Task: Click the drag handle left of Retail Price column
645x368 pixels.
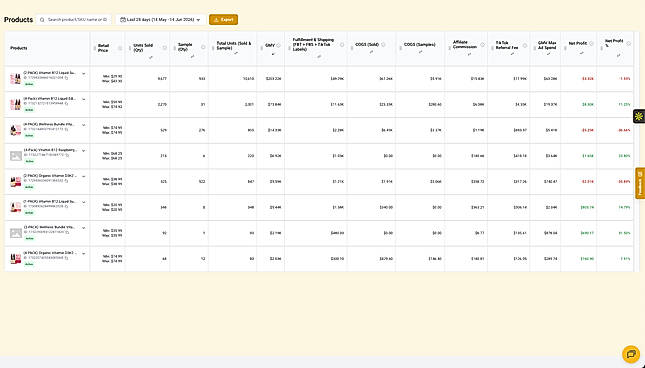Action: (94, 48)
